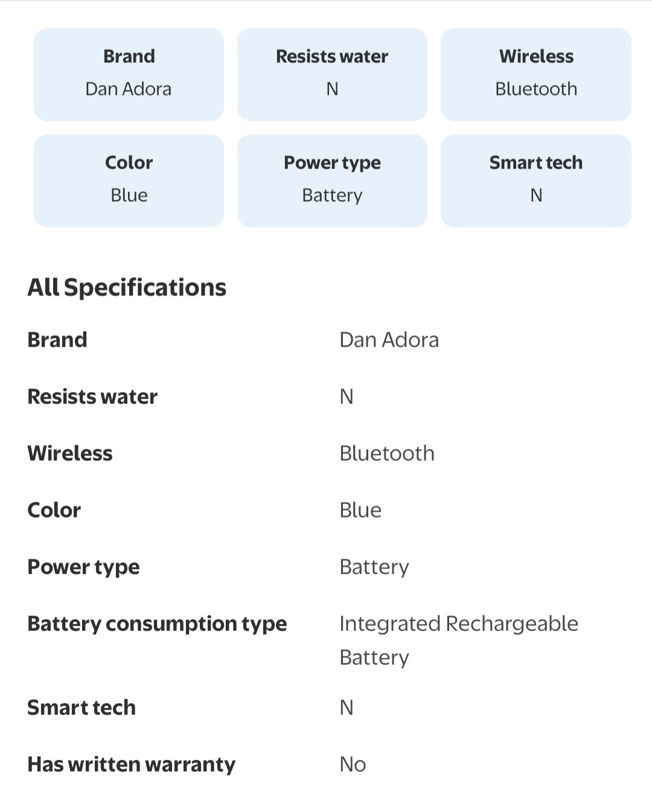Tap the Power type Battery card
Screen dimensions: 652x812
[332, 181]
